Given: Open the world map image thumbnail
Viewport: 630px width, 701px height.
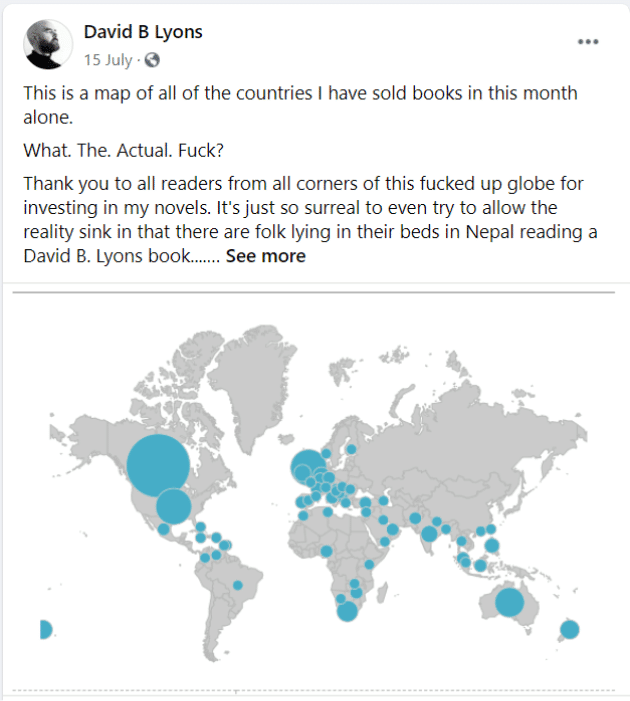Looking at the screenshot, I should [315, 492].
